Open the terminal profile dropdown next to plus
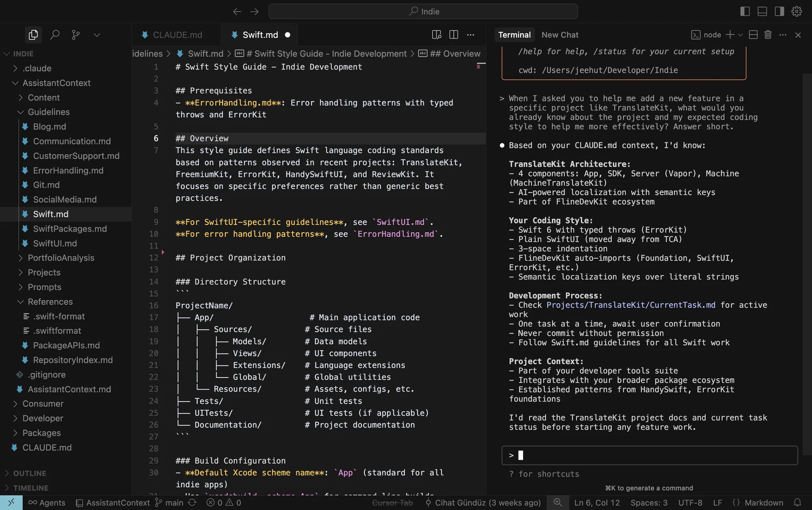This screenshot has height=510, width=812. click(x=740, y=35)
